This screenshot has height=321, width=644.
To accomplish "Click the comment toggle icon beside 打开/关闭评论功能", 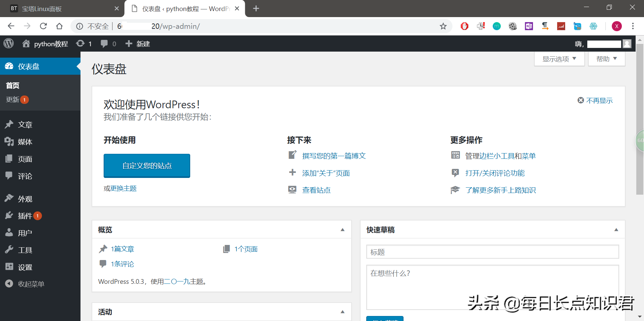I will point(455,173).
